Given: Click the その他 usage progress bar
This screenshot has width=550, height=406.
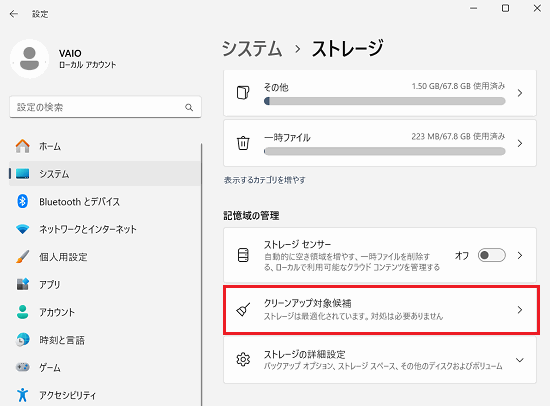Looking at the screenshot, I should [384, 101].
